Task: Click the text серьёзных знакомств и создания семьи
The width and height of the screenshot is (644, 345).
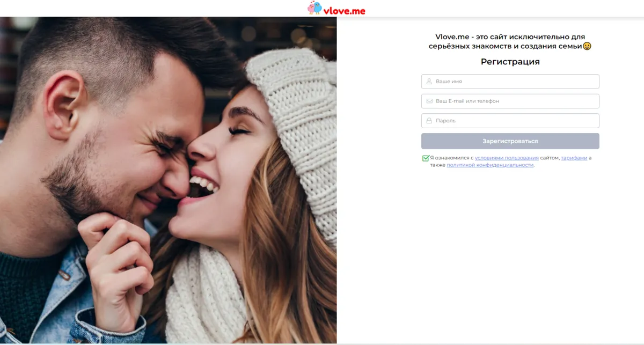Action: coord(506,47)
